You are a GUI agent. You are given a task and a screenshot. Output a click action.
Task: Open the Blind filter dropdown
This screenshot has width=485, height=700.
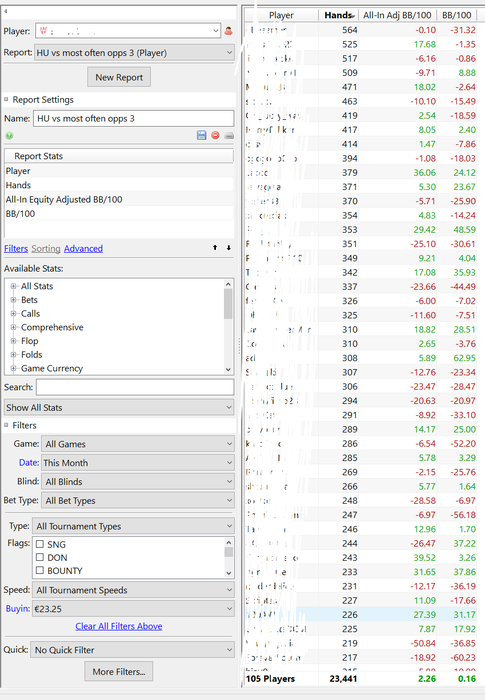[138, 482]
